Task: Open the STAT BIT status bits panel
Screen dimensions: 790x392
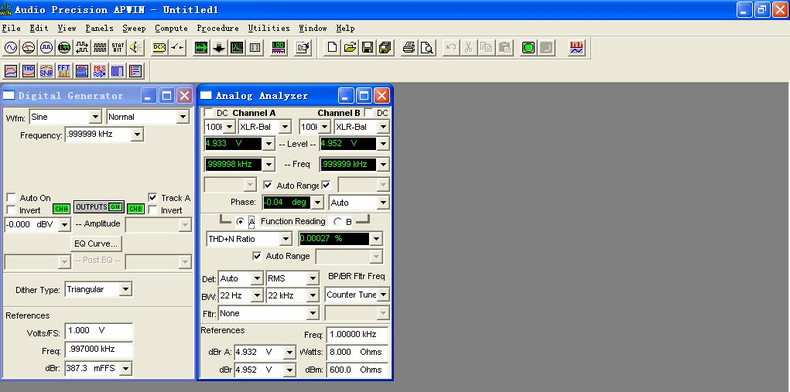Action: pos(117,48)
